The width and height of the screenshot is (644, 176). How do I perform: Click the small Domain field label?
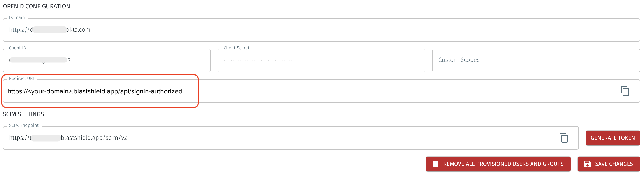tap(17, 17)
